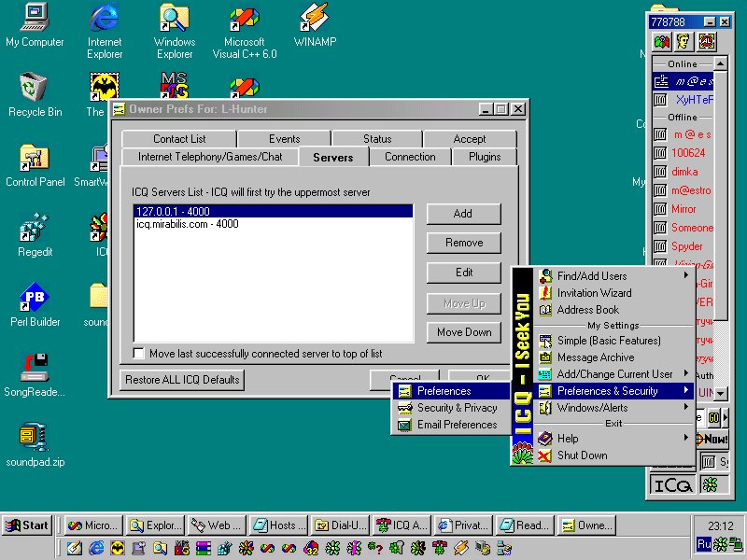
Task: Open the Invitation Wizard menu item
Action: point(614,293)
